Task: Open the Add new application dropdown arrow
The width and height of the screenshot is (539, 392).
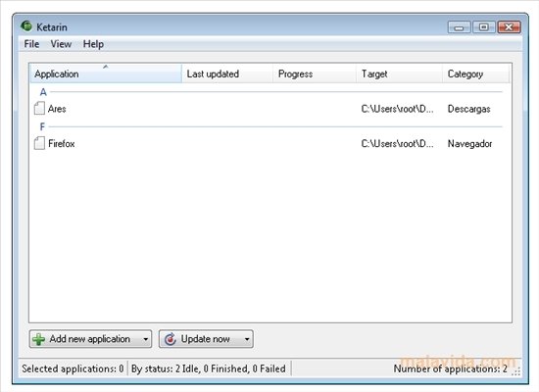Action: pos(146,339)
